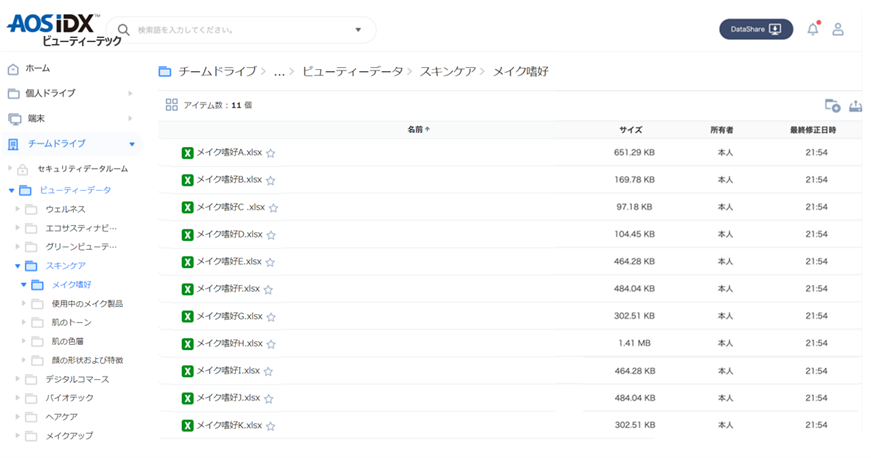Screen dimensions: 871x458
Task: Open 個人ドライブ in the sidebar
Action: [50, 93]
